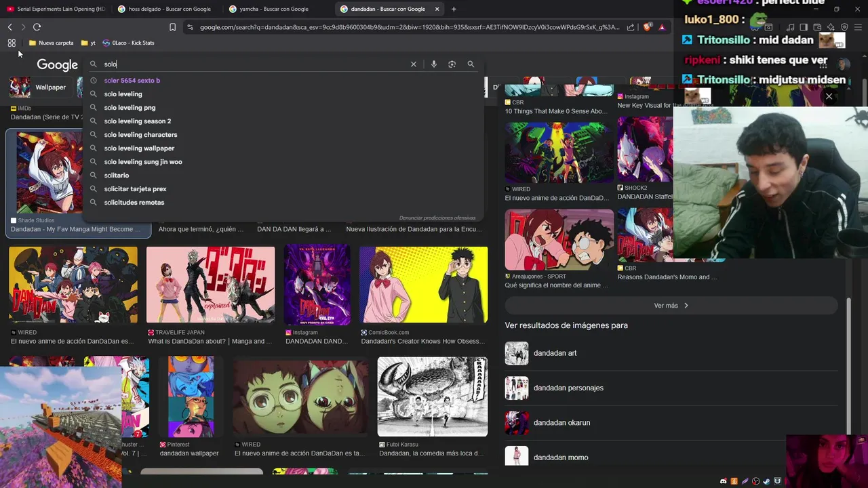This screenshot has width=868, height=488.
Task: Switch to hoss delgado search tab
Action: point(165,9)
